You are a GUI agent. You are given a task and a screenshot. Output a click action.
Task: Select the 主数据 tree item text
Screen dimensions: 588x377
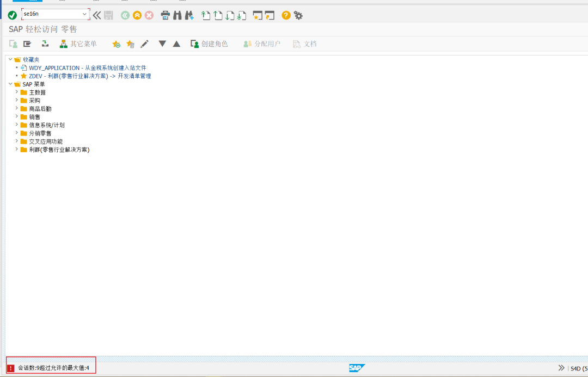(38, 92)
